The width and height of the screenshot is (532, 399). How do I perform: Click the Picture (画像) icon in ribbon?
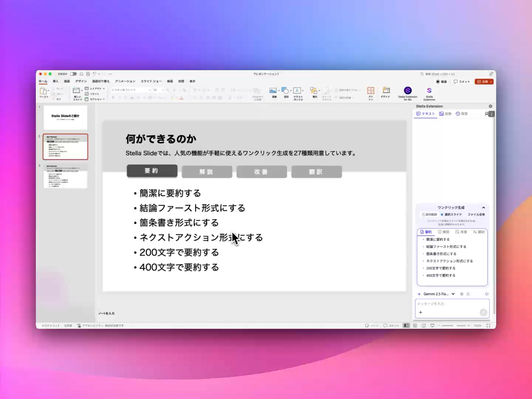pos(273,91)
